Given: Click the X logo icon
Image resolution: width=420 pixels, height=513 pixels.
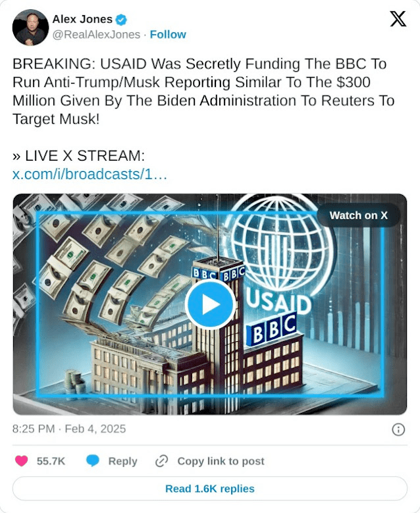Looking at the screenshot, I should pyautogui.click(x=398, y=19).
